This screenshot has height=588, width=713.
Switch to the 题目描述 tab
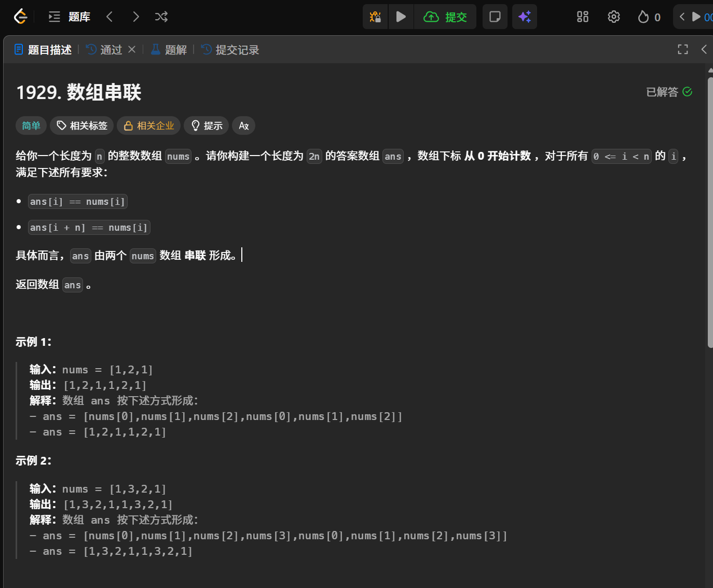(x=43, y=50)
